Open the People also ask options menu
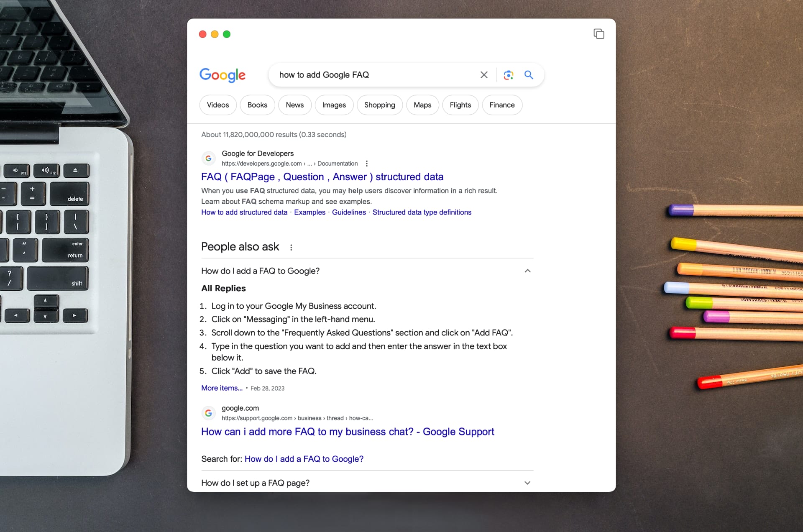Image resolution: width=803 pixels, height=532 pixels. click(x=292, y=247)
